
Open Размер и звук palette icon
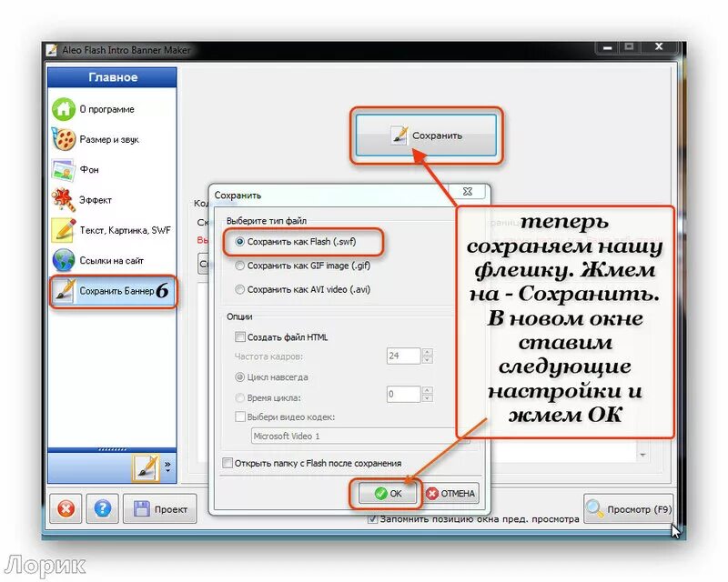(x=63, y=139)
